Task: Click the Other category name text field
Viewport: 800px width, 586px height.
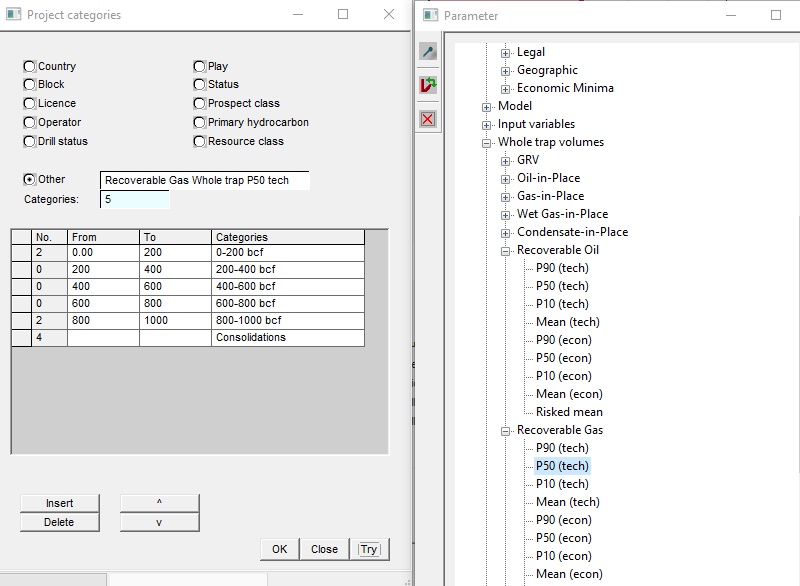Action: [204, 181]
